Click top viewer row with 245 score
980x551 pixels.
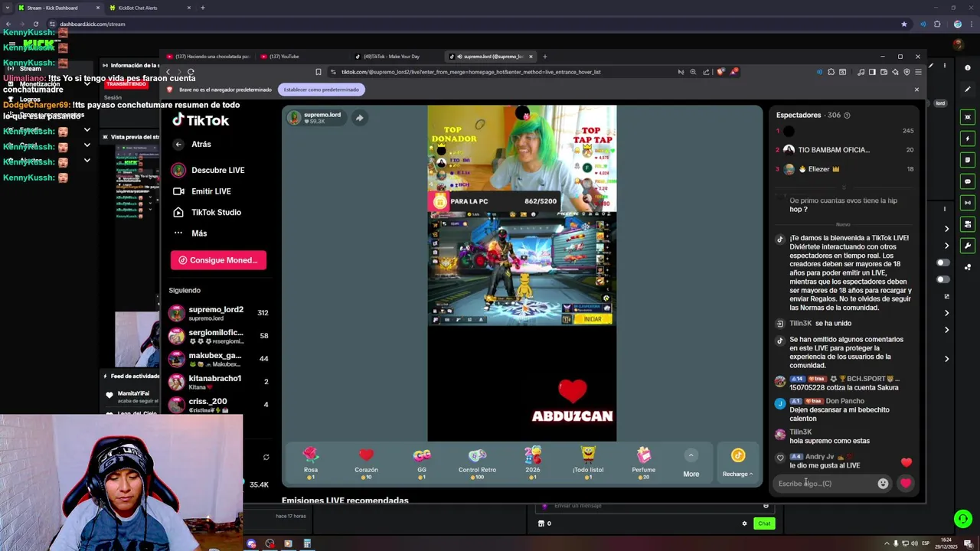point(845,131)
